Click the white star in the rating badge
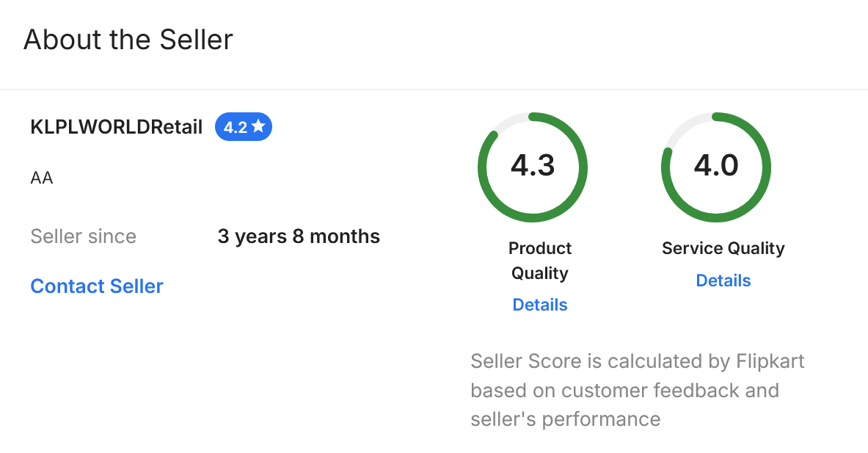Image resolution: width=868 pixels, height=453 pixels. click(x=258, y=127)
